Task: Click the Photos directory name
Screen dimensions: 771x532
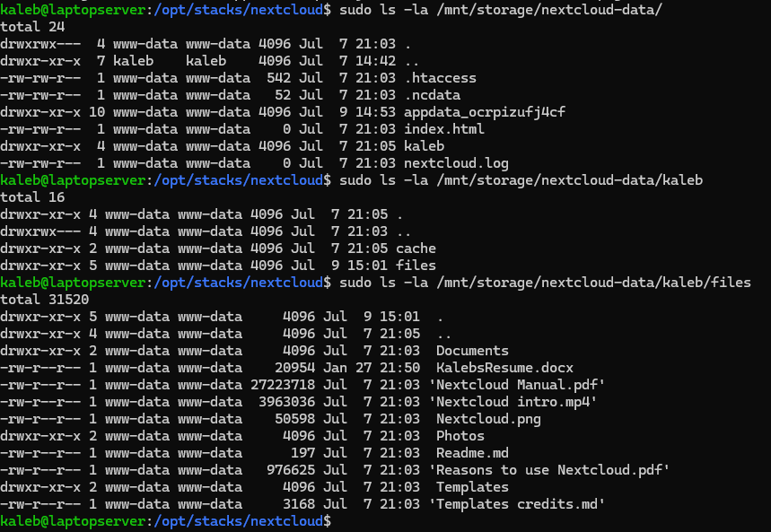Action: coord(460,436)
